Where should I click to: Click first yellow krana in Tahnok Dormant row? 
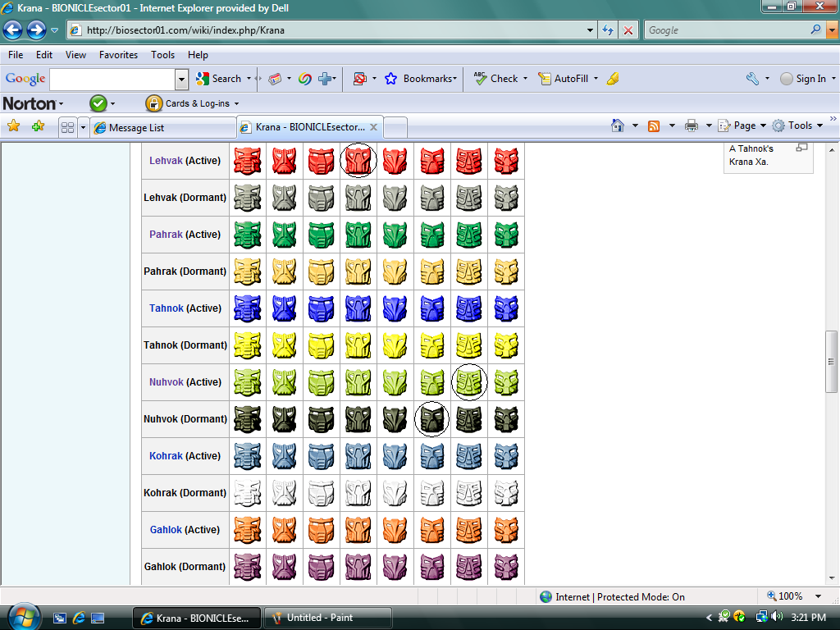248,345
